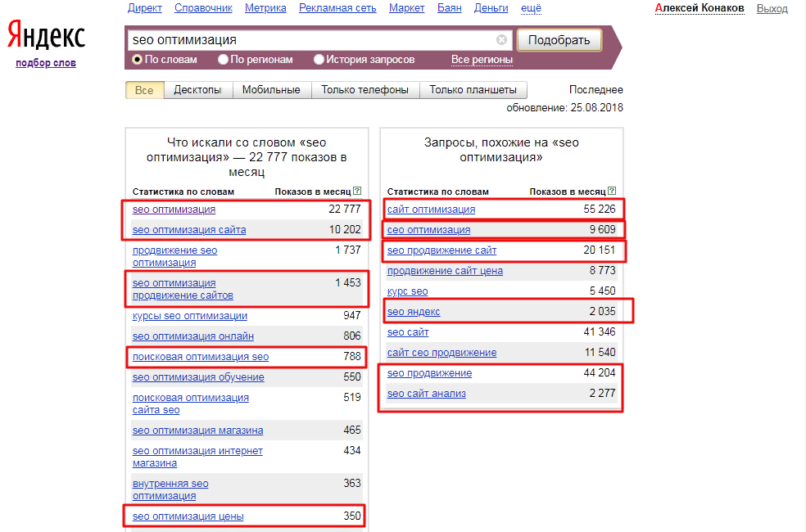Switch to the 'Все' devices tab
Screen dimensions: 806x532
click(144, 90)
